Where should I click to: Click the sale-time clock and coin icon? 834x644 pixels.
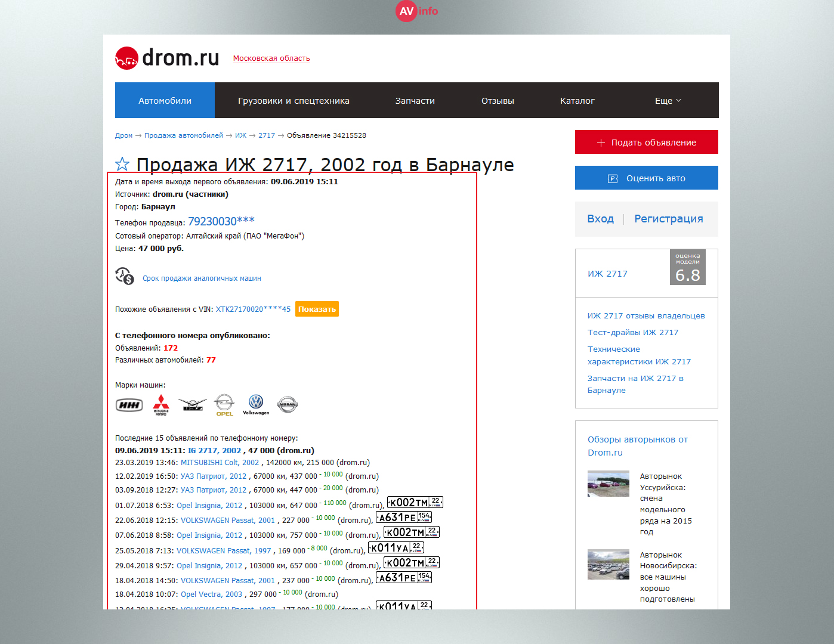tap(125, 277)
